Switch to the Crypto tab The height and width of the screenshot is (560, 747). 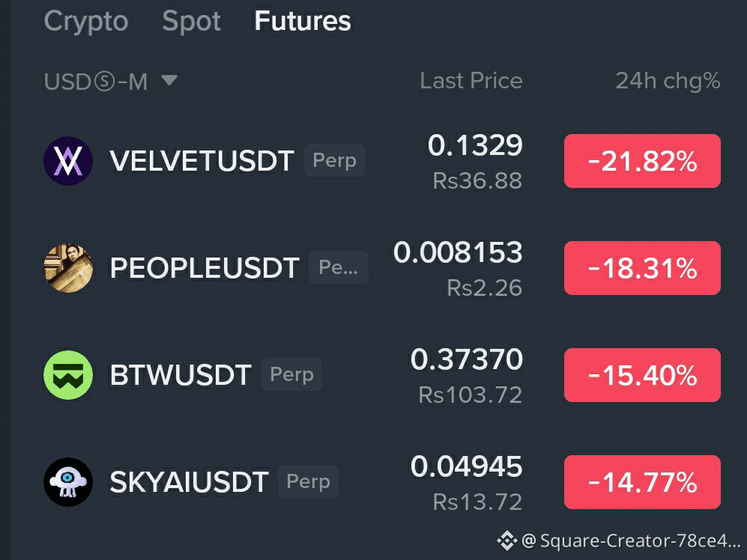tap(86, 22)
